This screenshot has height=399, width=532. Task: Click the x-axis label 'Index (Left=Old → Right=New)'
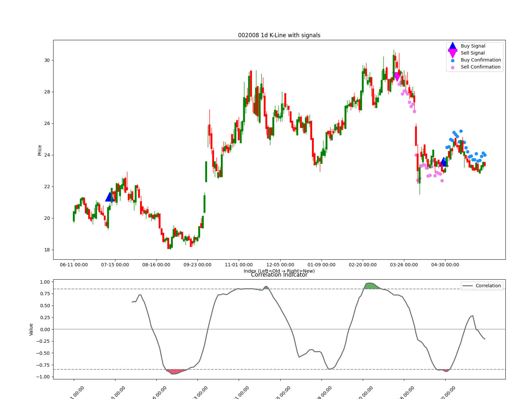point(279,271)
